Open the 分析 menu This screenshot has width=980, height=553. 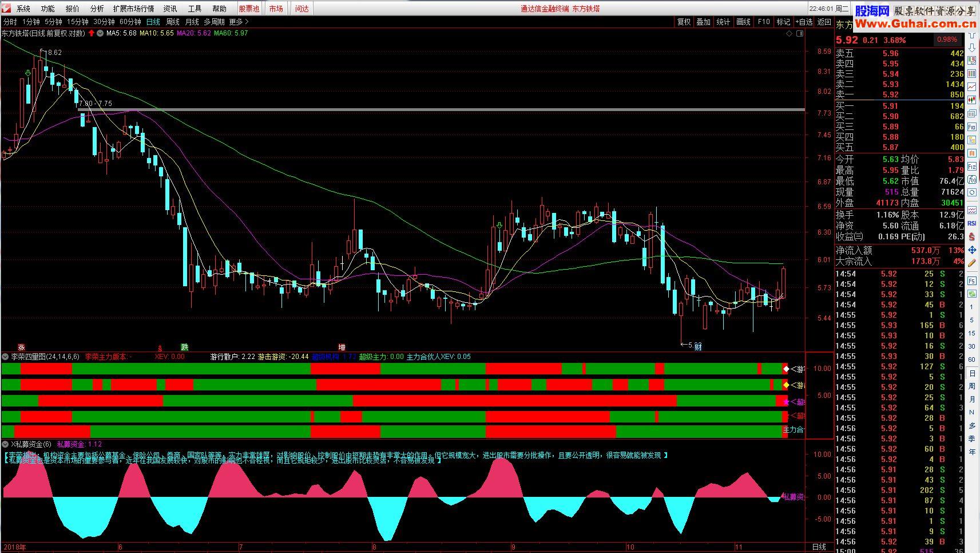[97, 9]
